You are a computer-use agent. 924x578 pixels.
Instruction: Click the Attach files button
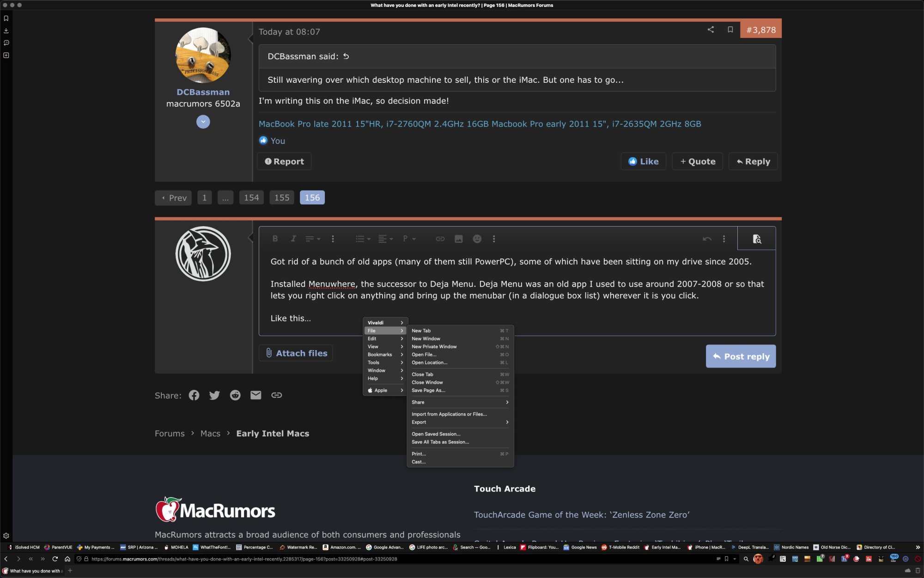pyautogui.click(x=296, y=353)
